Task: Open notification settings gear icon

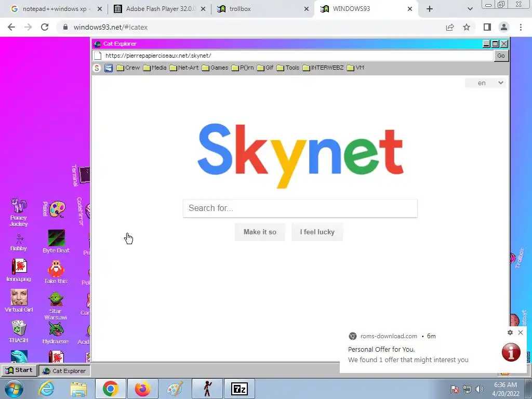Action: pyautogui.click(x=510, y=332)
